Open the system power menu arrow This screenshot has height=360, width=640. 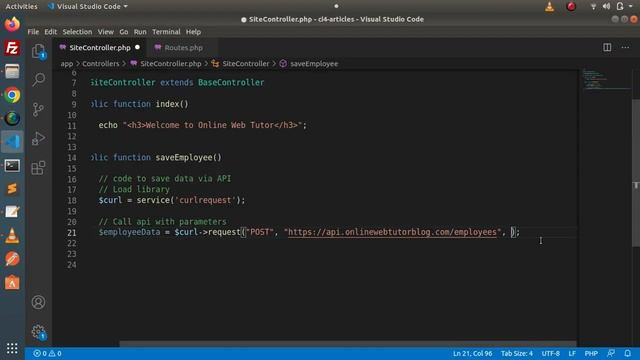click(x=631, y=6)
